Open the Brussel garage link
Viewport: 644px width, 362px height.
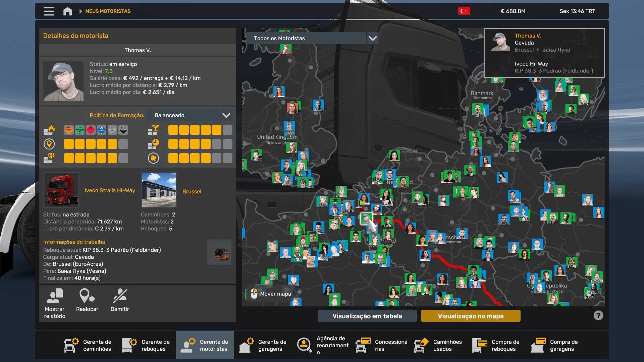tap(192, 191)
